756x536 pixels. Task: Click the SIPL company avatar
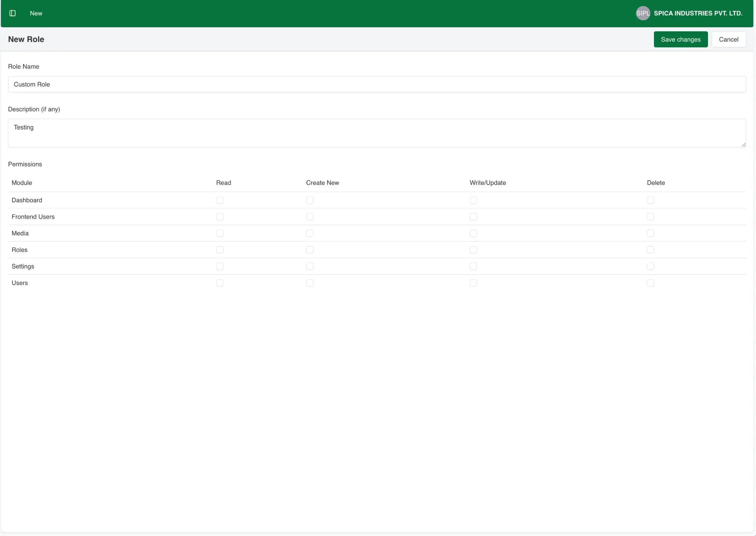(x=643, y=13)
